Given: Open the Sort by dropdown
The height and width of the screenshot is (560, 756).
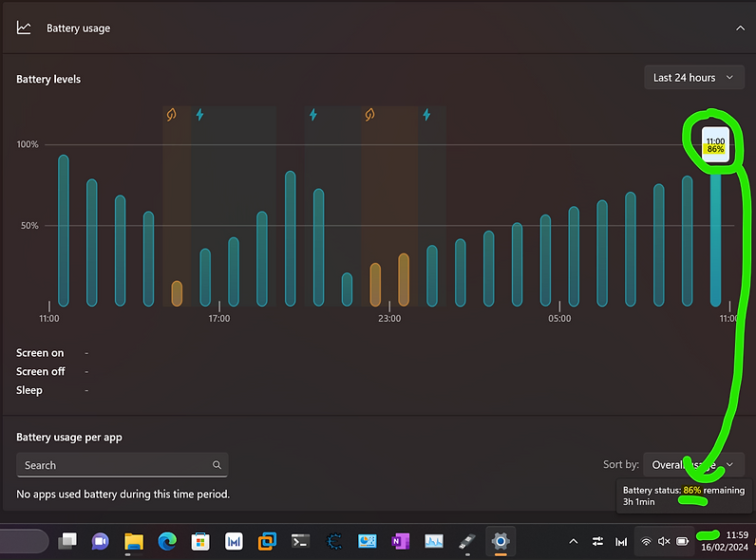Looking at the screenshot, I should click(694, 464).
